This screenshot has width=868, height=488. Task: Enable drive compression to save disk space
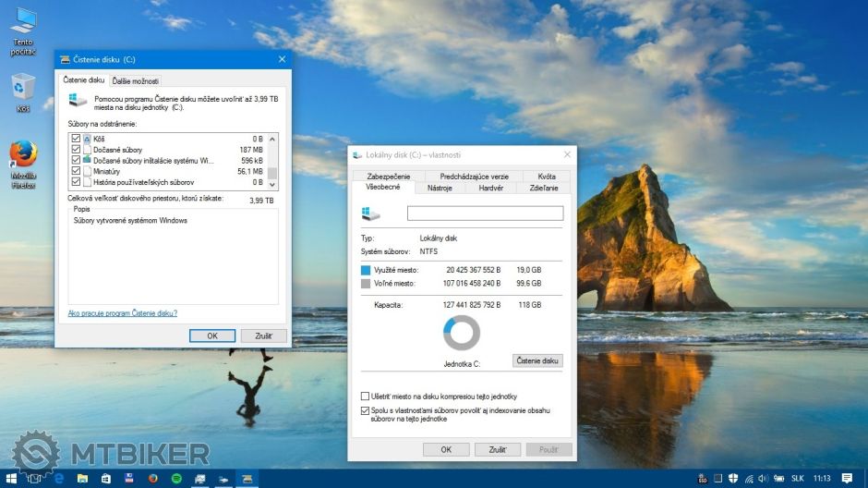click(x=365, y=396)
